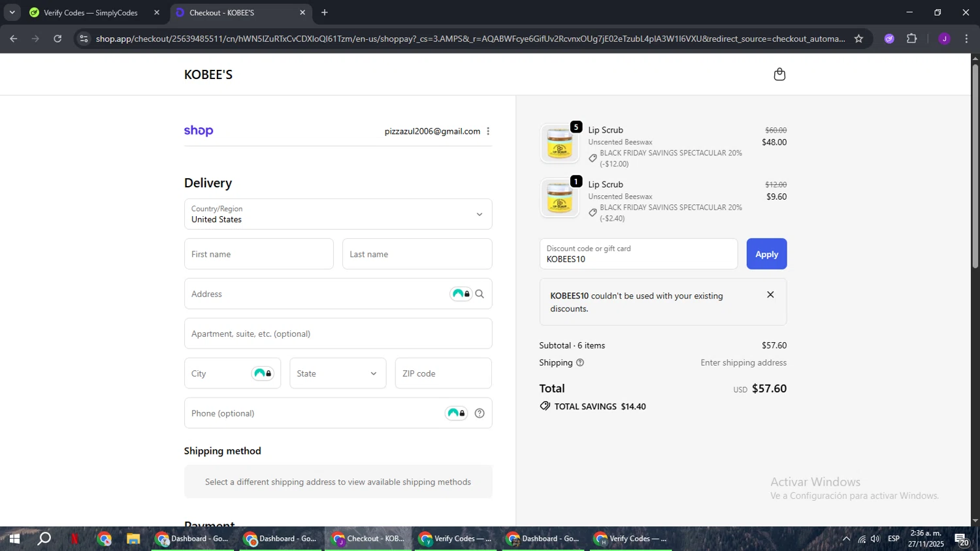
Task: Close the Checkout - KOBEE'S tab
Action: point(302,12)
